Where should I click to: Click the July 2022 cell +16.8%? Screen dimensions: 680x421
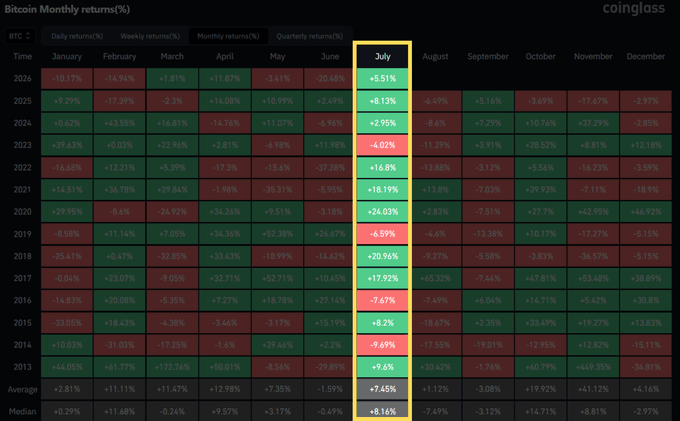(x=382, y=167)
